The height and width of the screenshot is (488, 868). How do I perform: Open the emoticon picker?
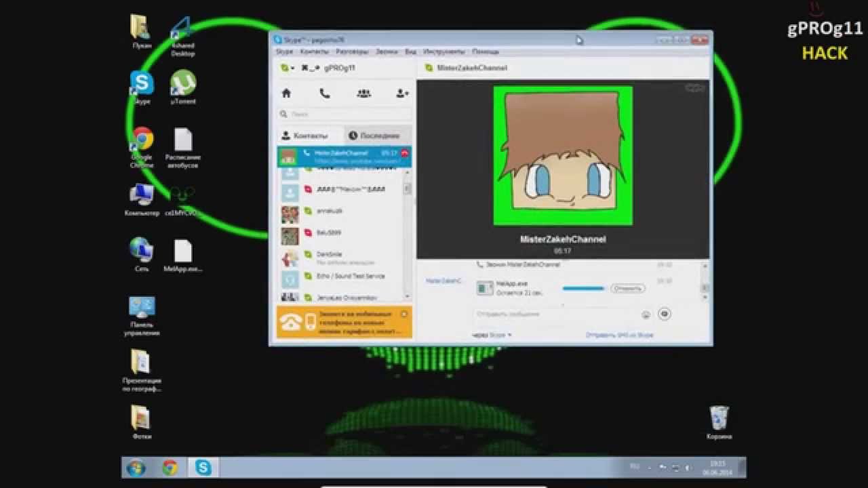(x=646, y=314)
